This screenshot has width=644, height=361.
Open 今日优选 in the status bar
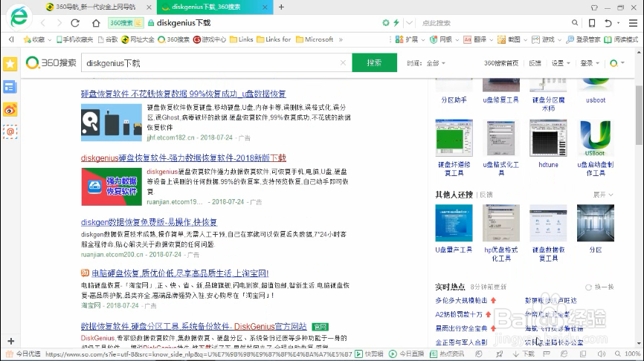pyautogui.click(x=23, y=354)
